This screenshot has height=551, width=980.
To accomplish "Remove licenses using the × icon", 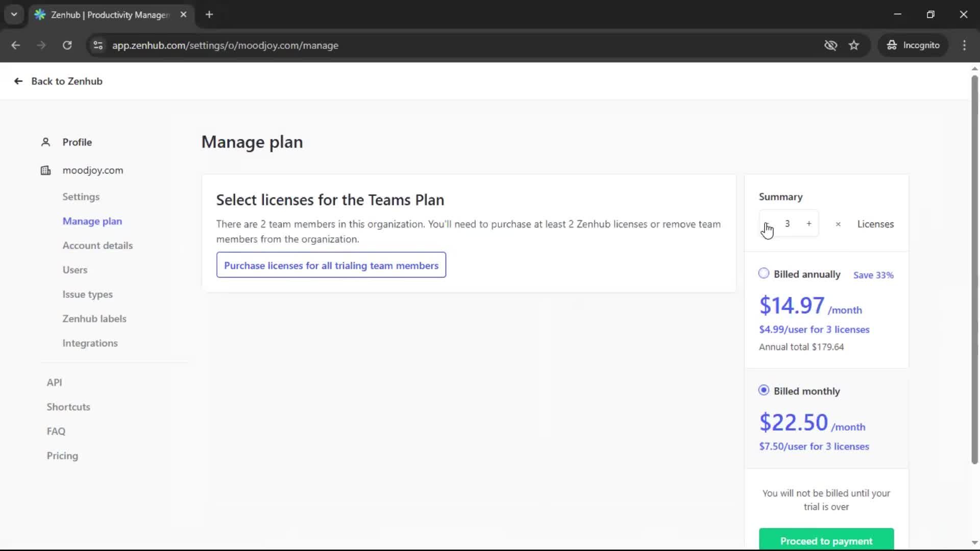I will [x=838, y=224].
